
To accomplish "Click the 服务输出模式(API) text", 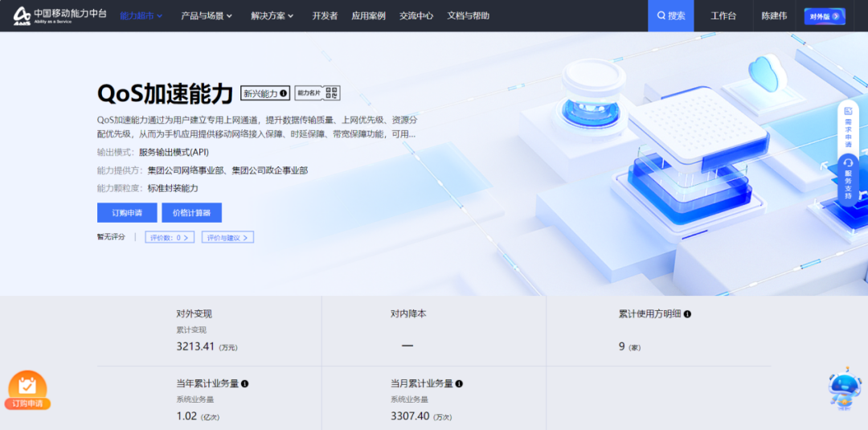I will coord(174,152).
